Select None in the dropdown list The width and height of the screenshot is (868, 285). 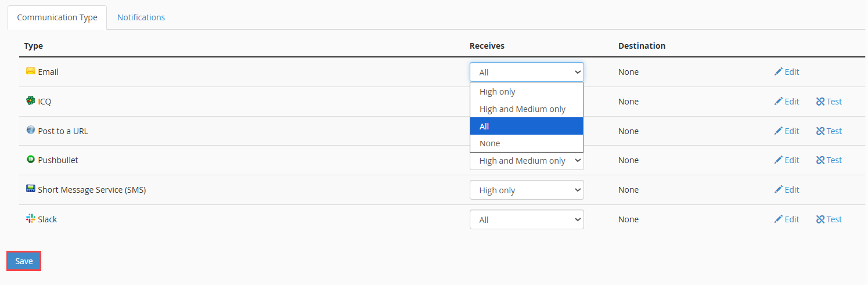526,143
